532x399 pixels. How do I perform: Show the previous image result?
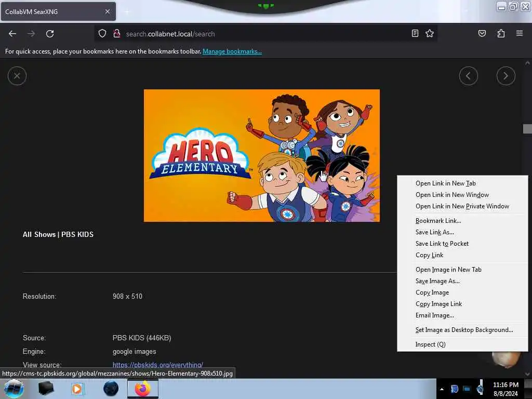[x=468, y=76]
